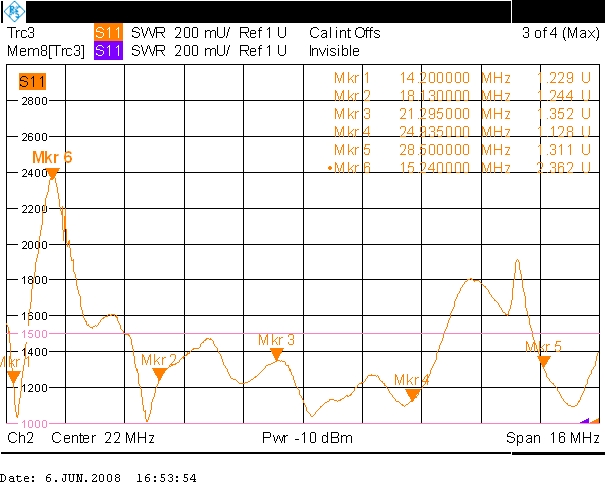Select the orange S11 badge for Trc3
This screenshot has height=499, width=605.
click(106, 33)
